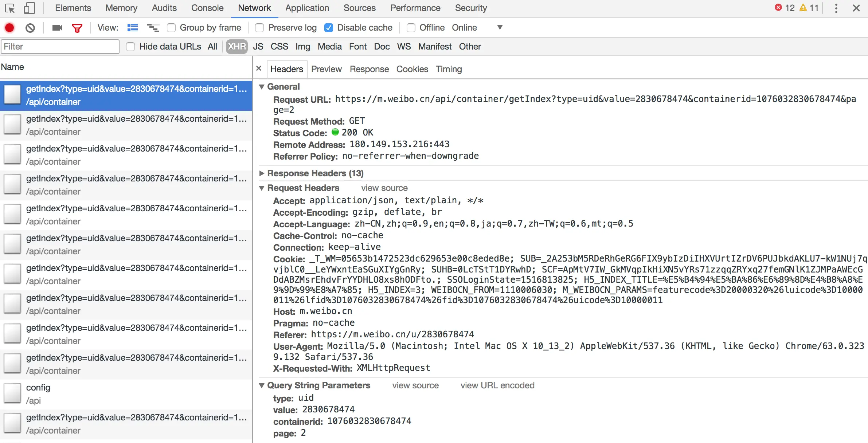868x443 pixels.
Task: Switch to the Console panel tab
Action: [207, 8]
